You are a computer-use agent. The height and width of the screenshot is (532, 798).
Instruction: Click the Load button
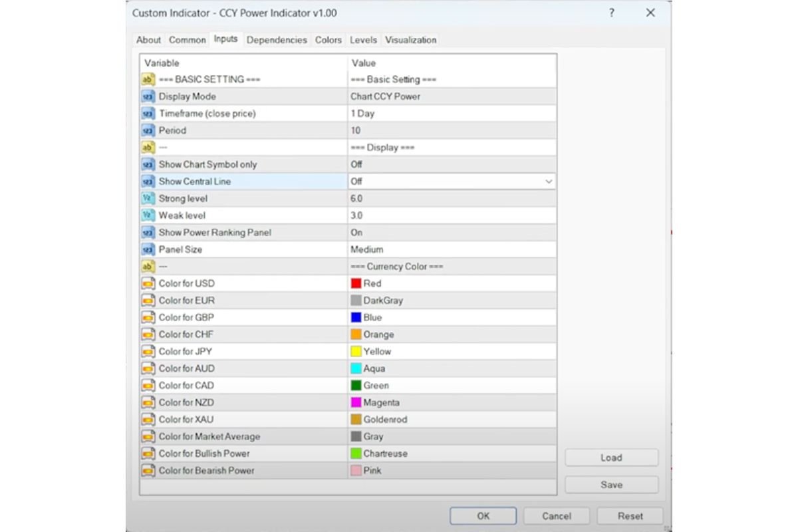[x=610, y=458]
